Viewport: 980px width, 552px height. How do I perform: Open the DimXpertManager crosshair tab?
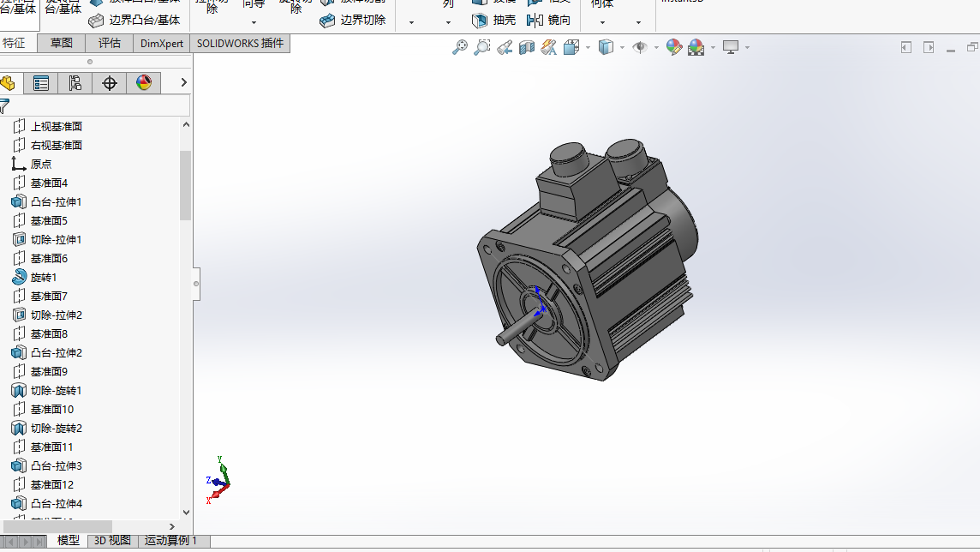[x=110, y=83]
